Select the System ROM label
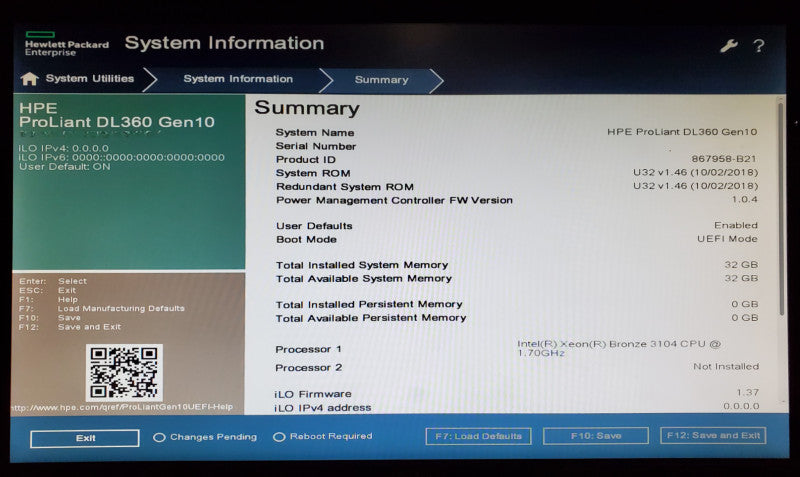The height and width of the screenshot is (477, 800). pyautogui.click(x=313, y=173)
